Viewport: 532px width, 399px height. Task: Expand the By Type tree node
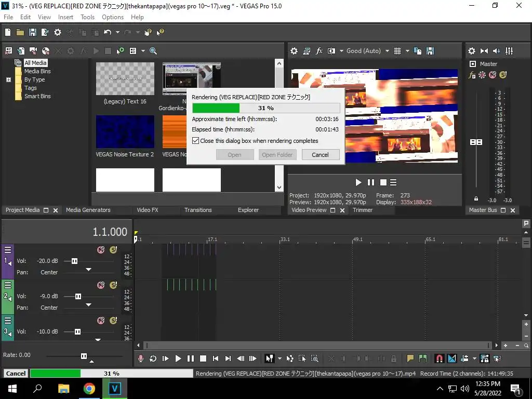[8, 79]
